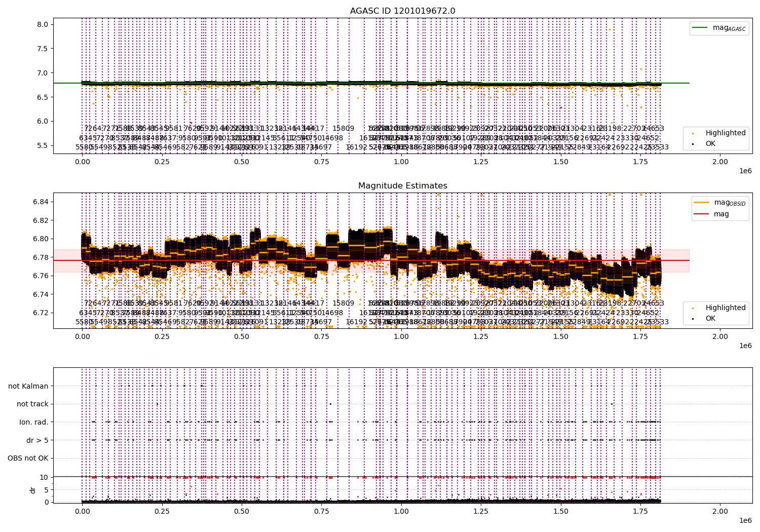This screenshot has width=760, height=532.
Task: Click the '6.84' y-tick in Magnitude Estimates
Action: [41, 202]
